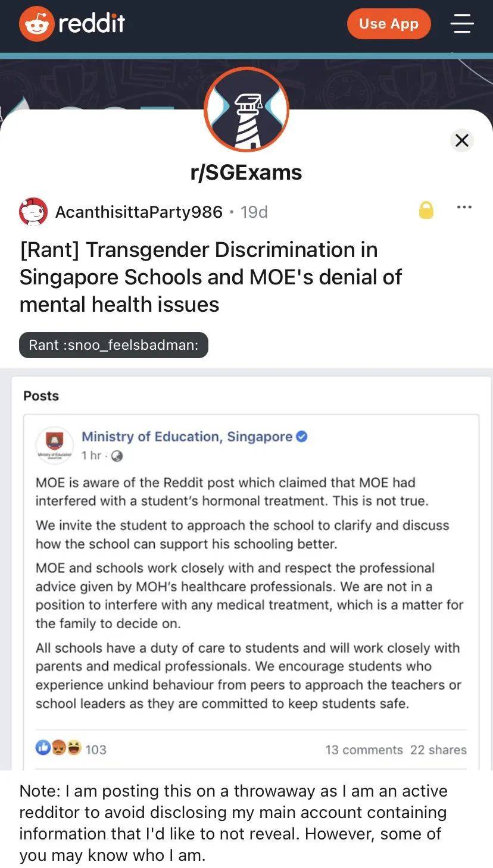Viewport: 493px width, 868px height.
Task: Click the thumbs-up reaction icon
Action: (x=43, y=748)
